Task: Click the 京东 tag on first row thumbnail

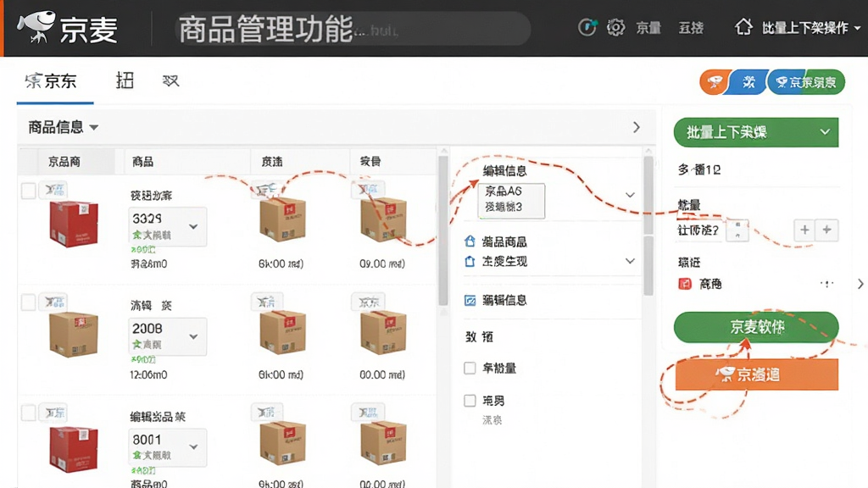Action: click(55, 190)
